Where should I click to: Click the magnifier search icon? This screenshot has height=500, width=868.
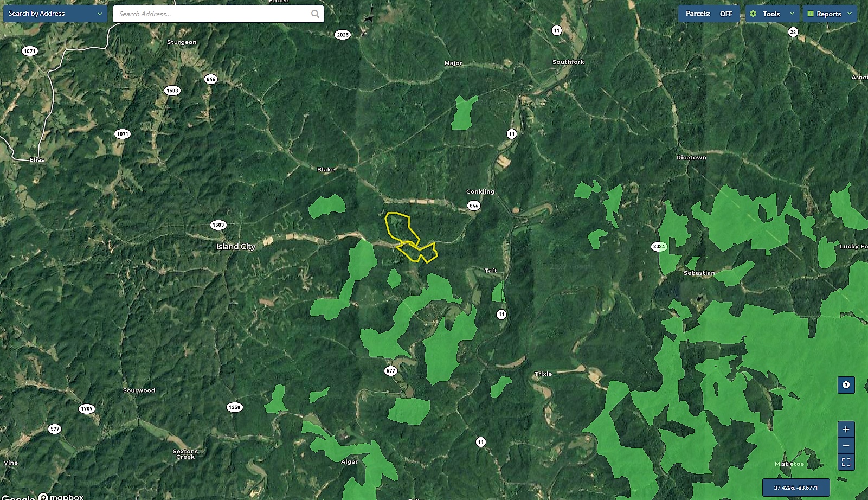315,14
